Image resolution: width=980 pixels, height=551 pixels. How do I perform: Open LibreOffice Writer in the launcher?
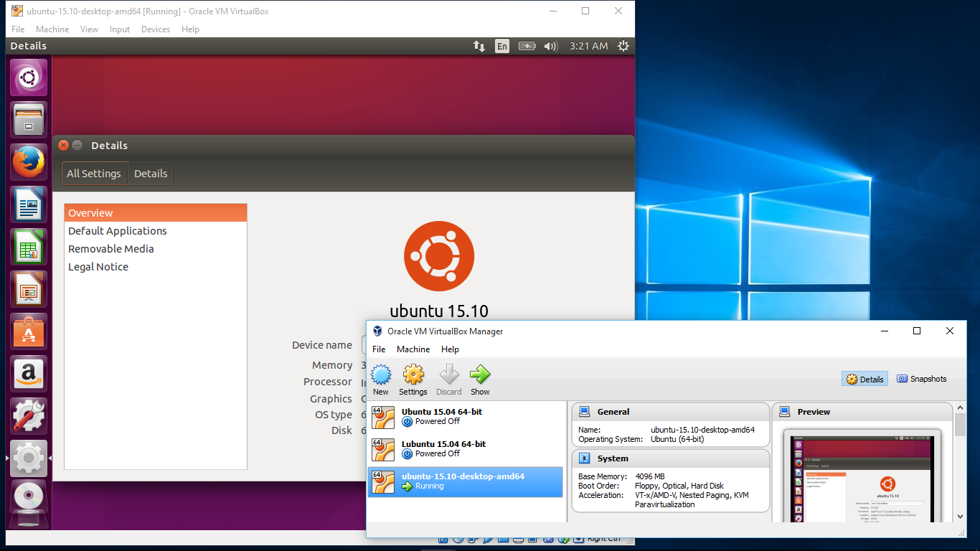click(x=29, y=204)
